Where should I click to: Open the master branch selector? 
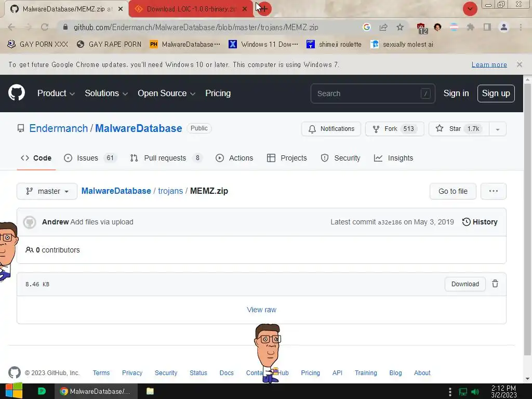[x=47, y=191]
